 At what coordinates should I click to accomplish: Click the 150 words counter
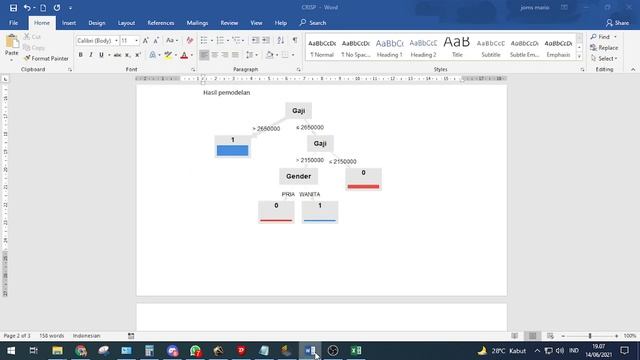coord(51,336)
